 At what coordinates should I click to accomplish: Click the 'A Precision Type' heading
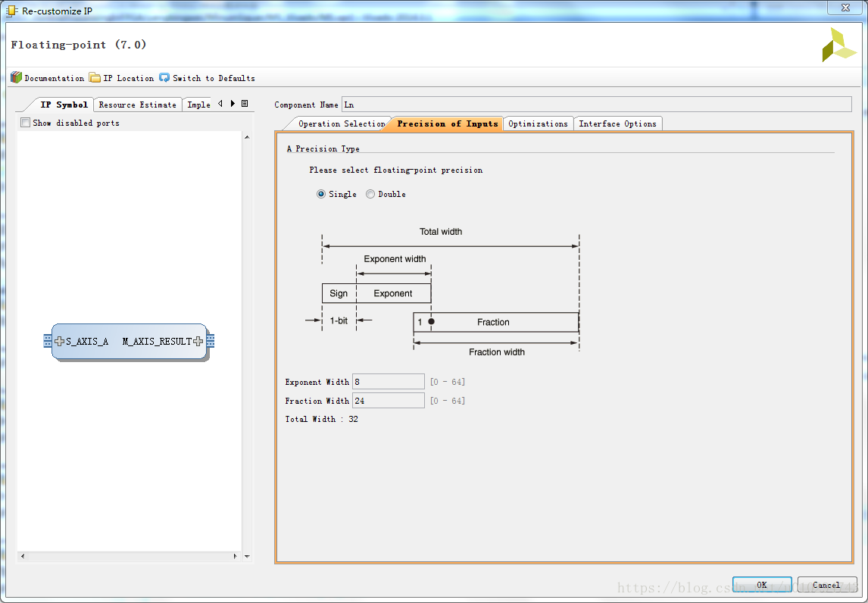(x=323, y=148)
